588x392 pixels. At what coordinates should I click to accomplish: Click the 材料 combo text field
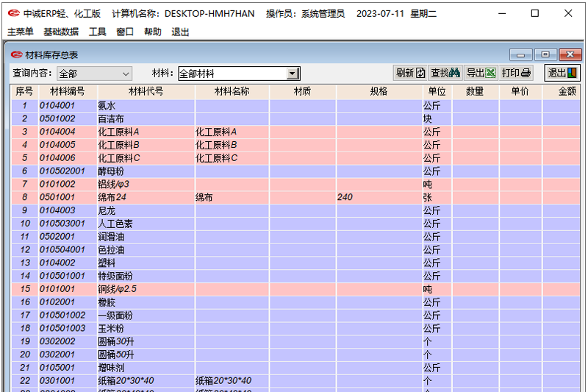(x=232, y=74)
